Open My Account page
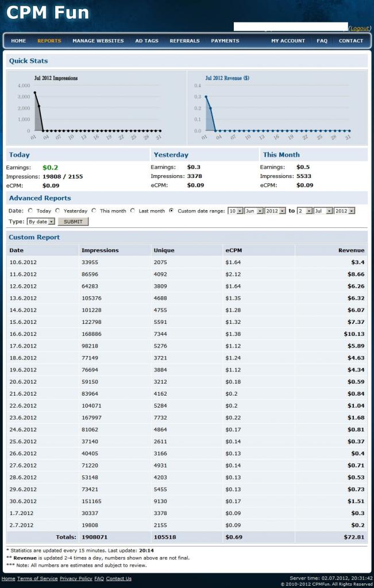The image size is (374, 588). [288, 41]
